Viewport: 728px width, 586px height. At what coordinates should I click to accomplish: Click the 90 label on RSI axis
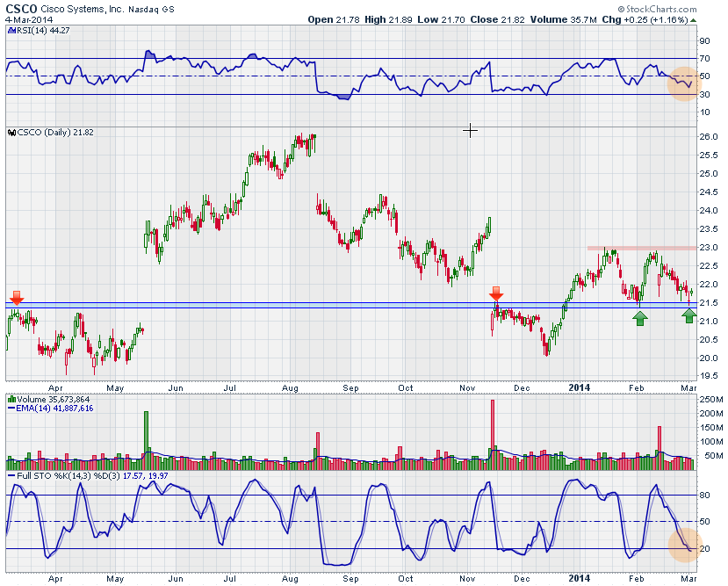704,41
